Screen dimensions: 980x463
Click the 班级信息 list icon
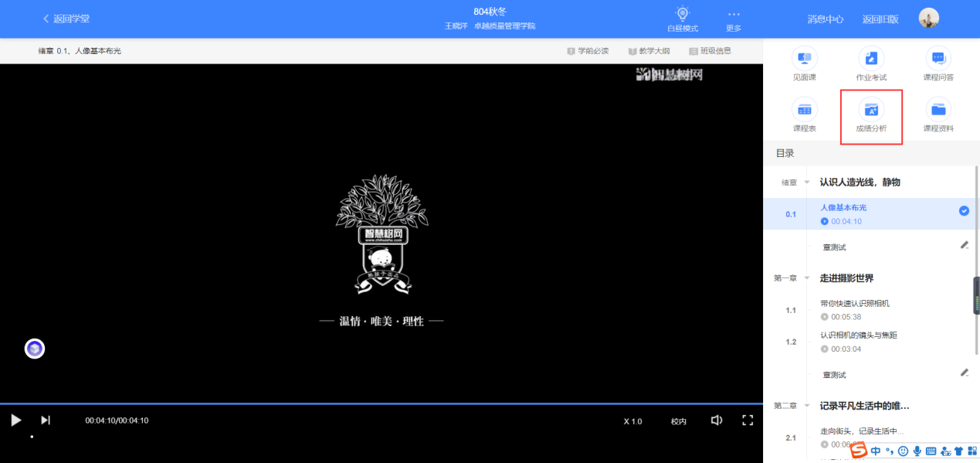pos(693,51)
